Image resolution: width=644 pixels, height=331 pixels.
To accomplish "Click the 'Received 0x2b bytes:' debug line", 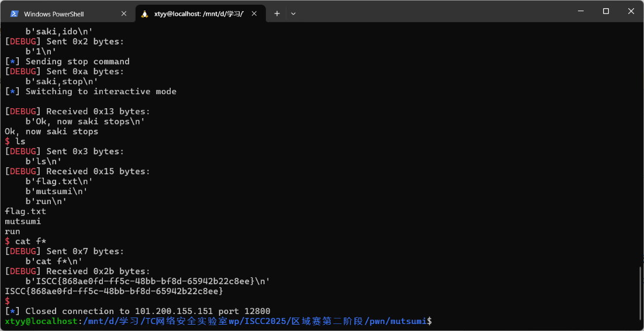I will click(x=78, y=271).
